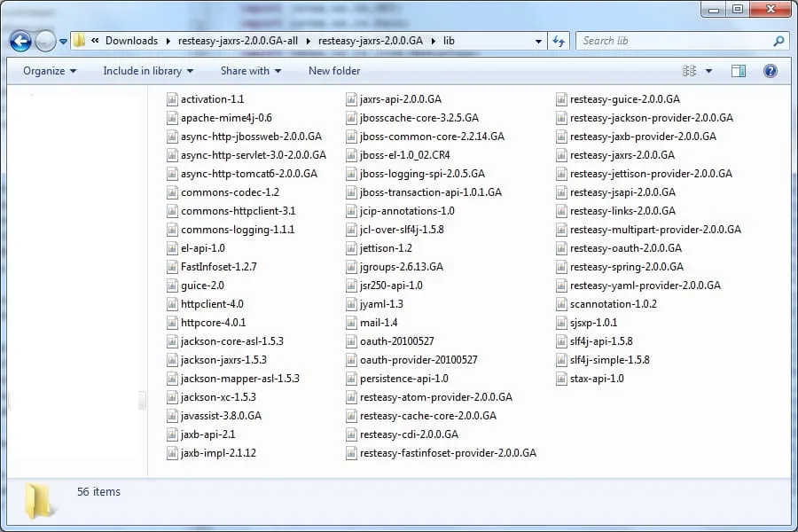Expand the arrow after resteasy-jaxrs-2.0.0.GA-all breadcrumb

[x=308, y=42]
